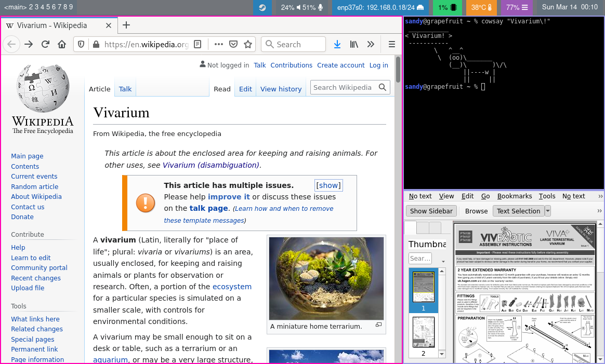Open What links here

[x=35, y=319]
